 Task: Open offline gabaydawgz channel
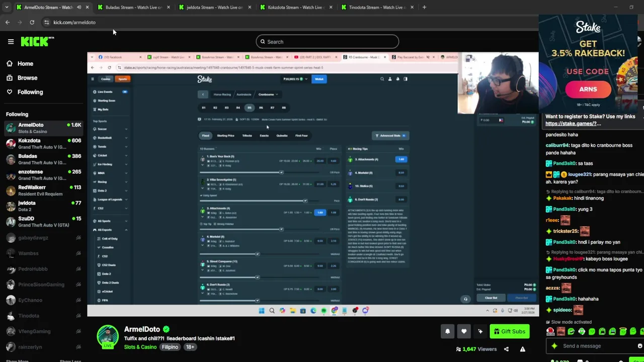pos(43,238)
